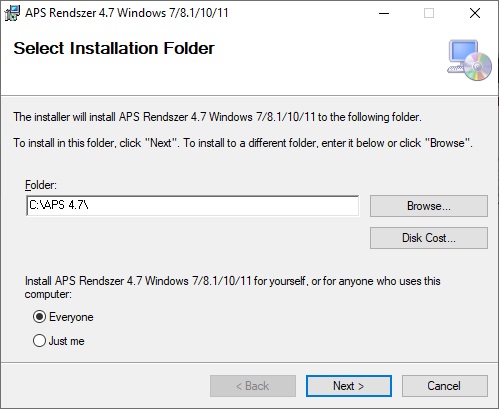Click the 'installer will install' description line
The width and height of the screenshot is (499, 409).
click(x=217, y=117)
